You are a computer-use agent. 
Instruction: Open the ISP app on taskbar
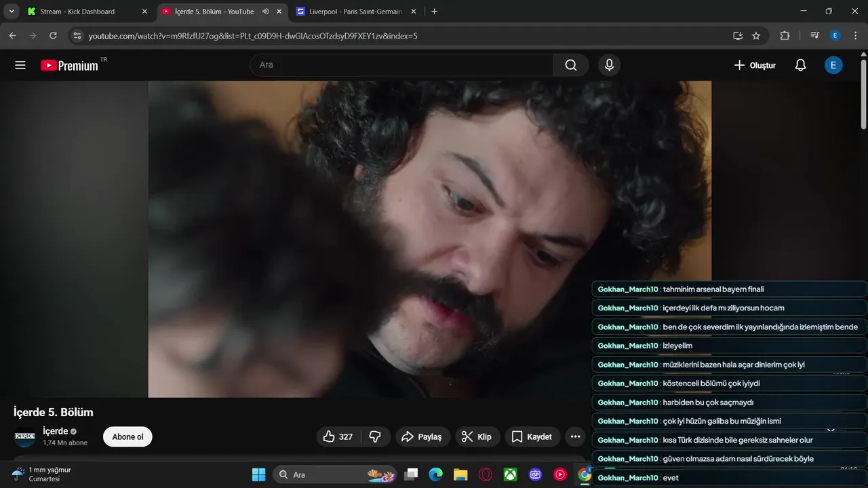tap(535, 474)
